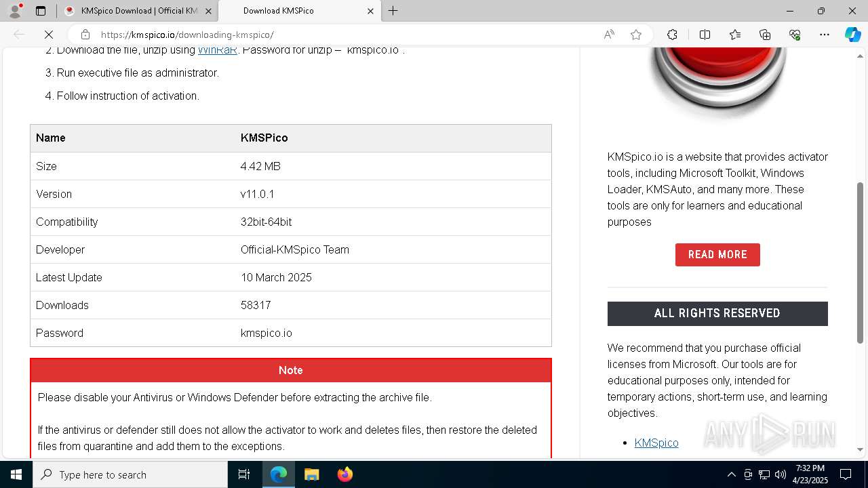This screenshot has height=488, width=868.
Task: Select the 58317 downloads value
Action: pyautogui.click(x=256, y=305)
